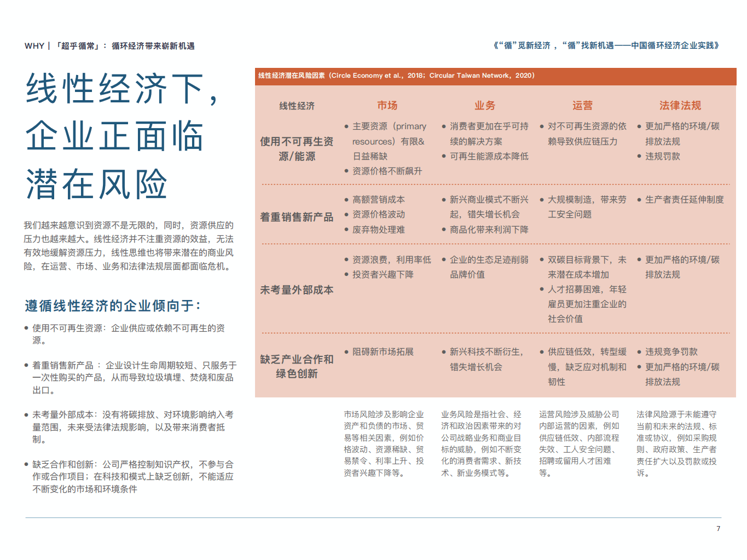
Task: Click the 运营 column header
Action: pos(582,105)
